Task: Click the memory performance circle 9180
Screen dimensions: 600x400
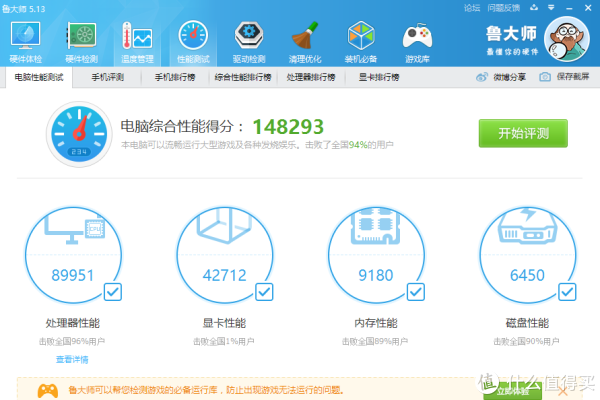Action: pos(376,255)
